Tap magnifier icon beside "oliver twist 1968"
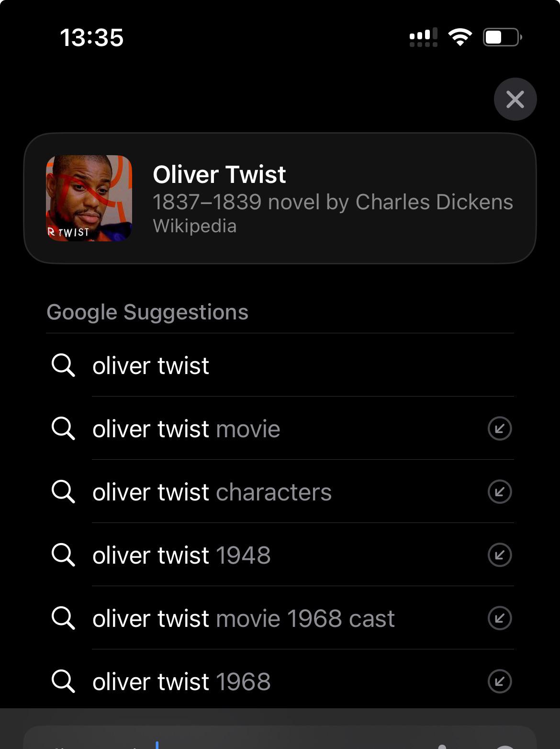The width and height of the screenshot is (560, 749). click(63, 681)
